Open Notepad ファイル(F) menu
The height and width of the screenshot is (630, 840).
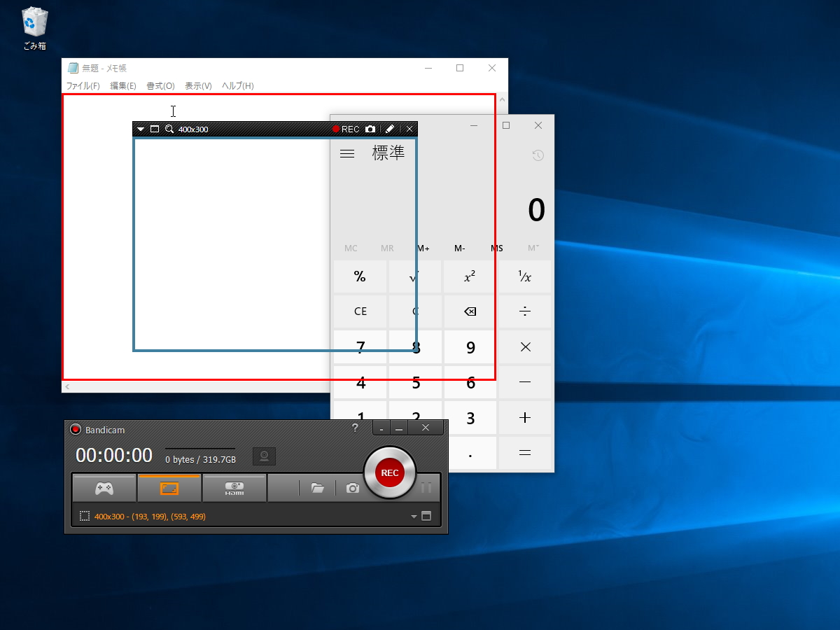(83, 86)
